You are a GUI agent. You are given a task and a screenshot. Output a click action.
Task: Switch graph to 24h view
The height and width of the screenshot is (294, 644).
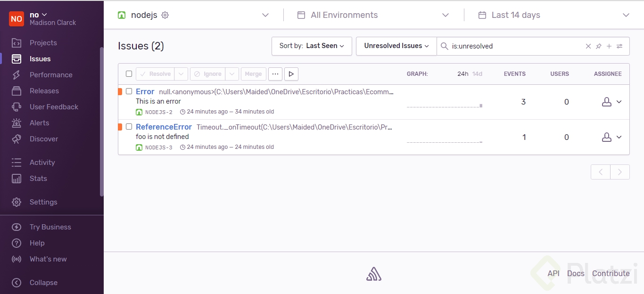(463, 74)
